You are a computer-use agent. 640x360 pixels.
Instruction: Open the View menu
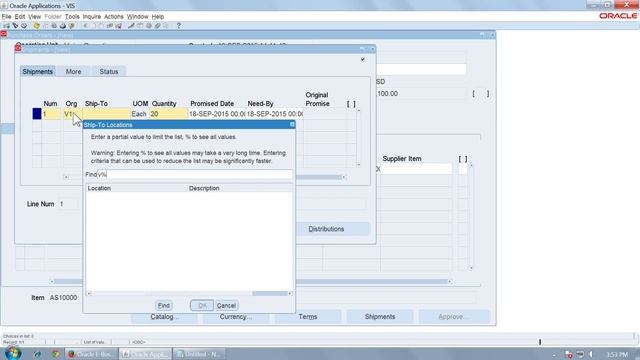point(34,17)
